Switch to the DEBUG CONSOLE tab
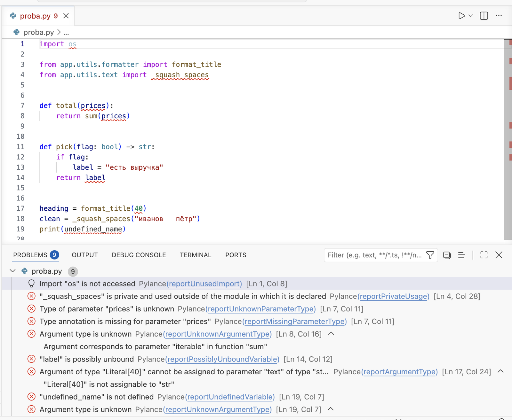512x420 pixels. 139,255
